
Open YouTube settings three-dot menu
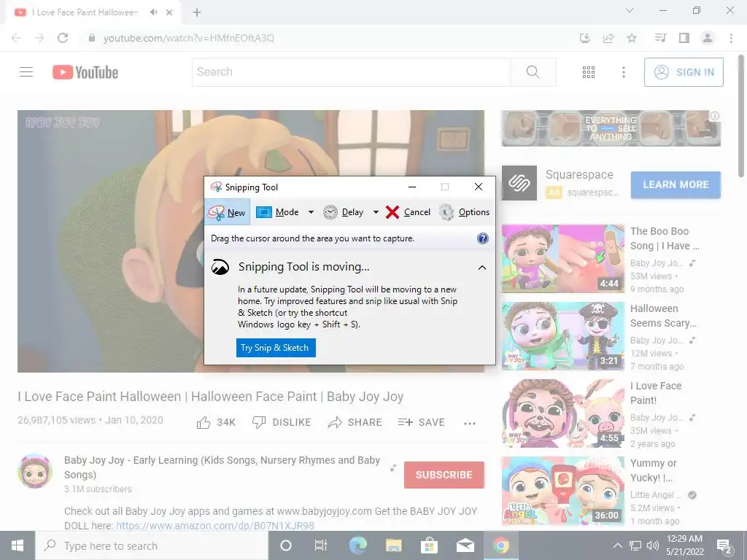[x=624, y=72]
